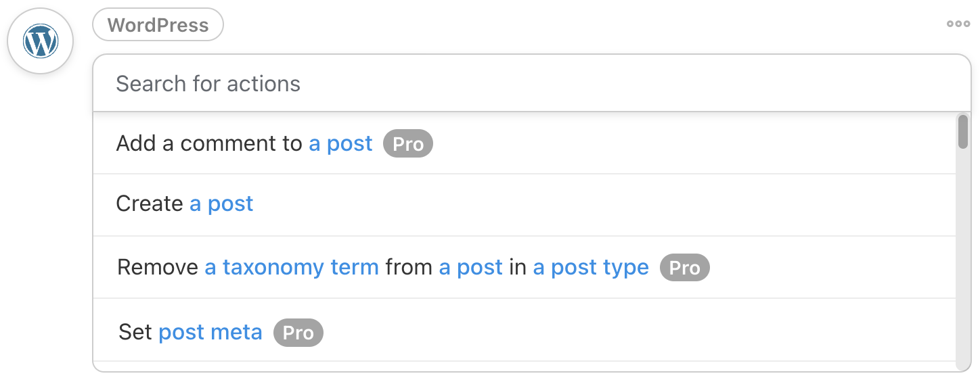Click the 'a post type' token

point(590,268)
